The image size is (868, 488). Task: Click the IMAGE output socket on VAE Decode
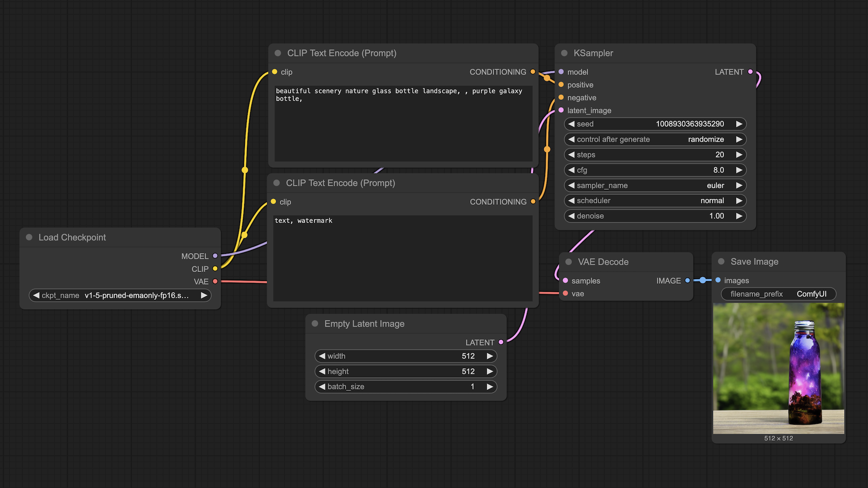[x=688, y=281]
